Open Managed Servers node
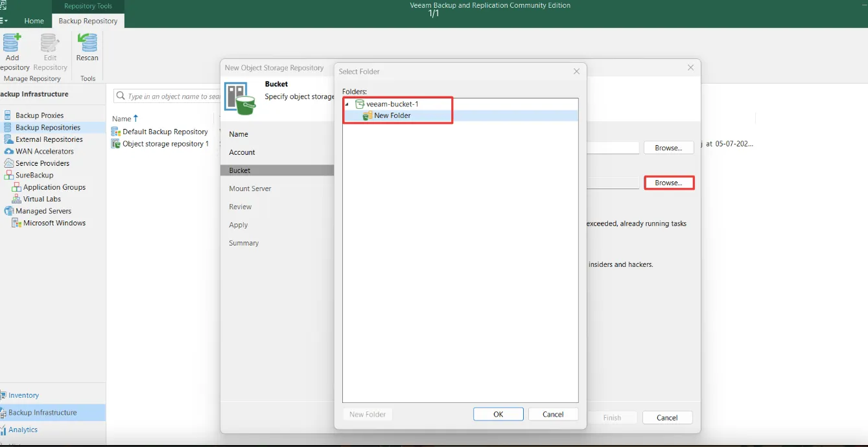Screen dimensions: 868x447 (x=43, y=211)
